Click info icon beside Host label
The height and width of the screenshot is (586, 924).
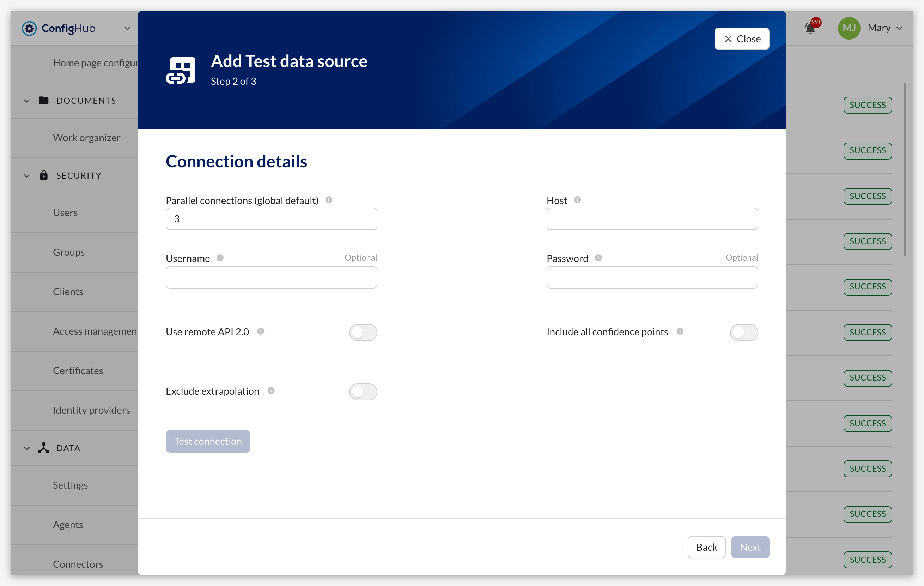click(x=577, y=200)
